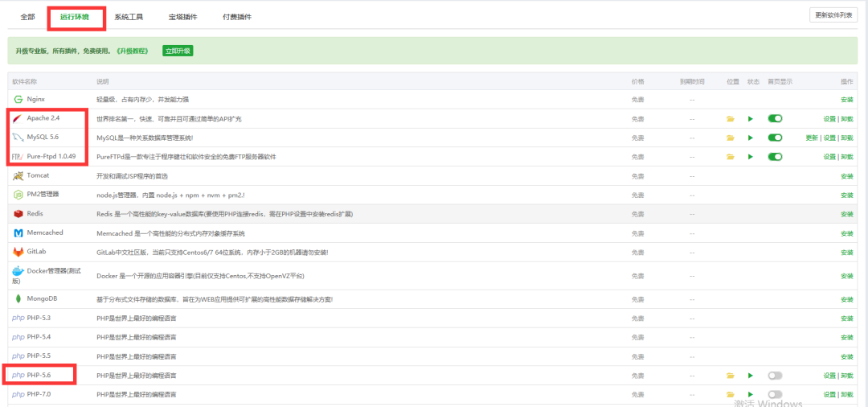Click 卸载 for PHP-5.6
Viewport: 868px width, 407px height.
(x=847, y=376)
